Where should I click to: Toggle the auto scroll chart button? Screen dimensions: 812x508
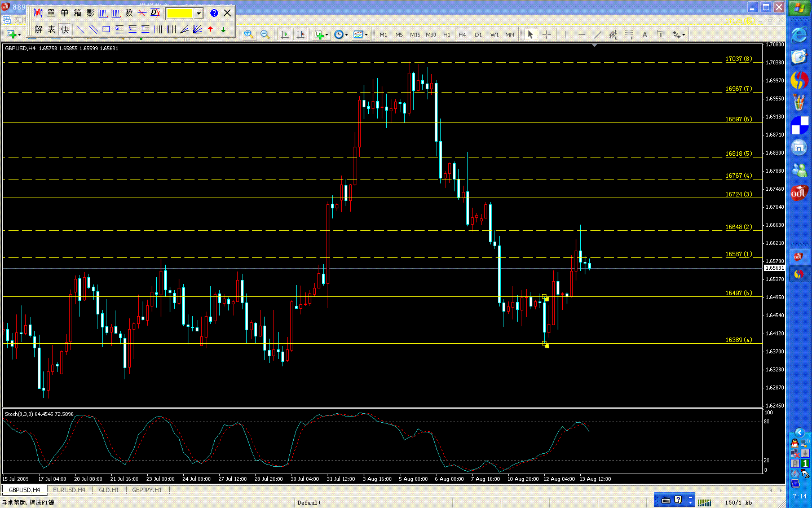285,35
